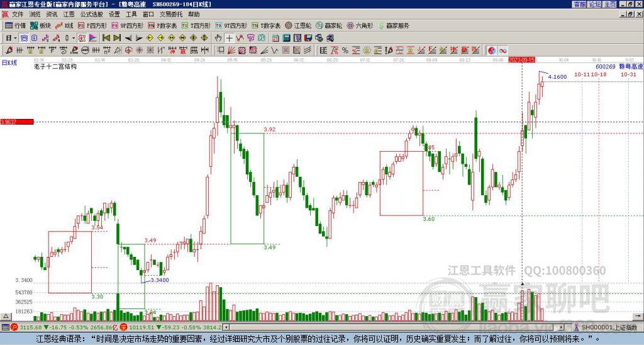Click the red crosshair circle icon
Viewport: 644px width, 345px height.
(x=128, y=50)
